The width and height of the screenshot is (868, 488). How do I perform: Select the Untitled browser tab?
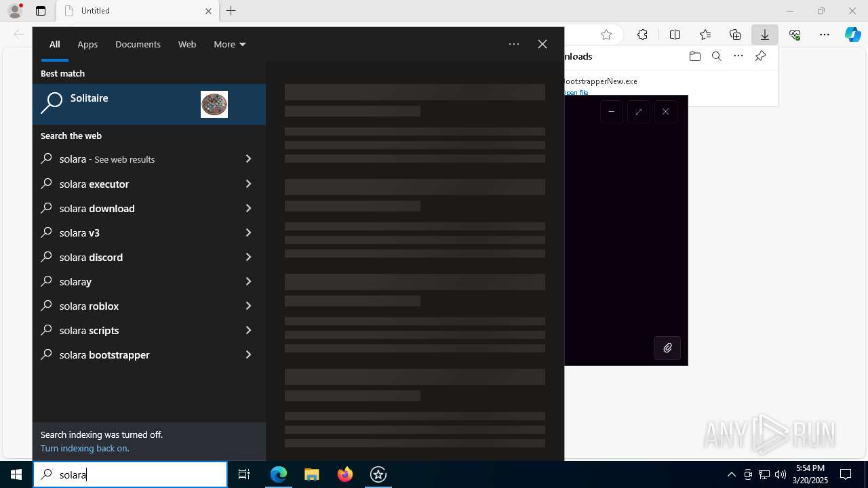click(136, 11)
